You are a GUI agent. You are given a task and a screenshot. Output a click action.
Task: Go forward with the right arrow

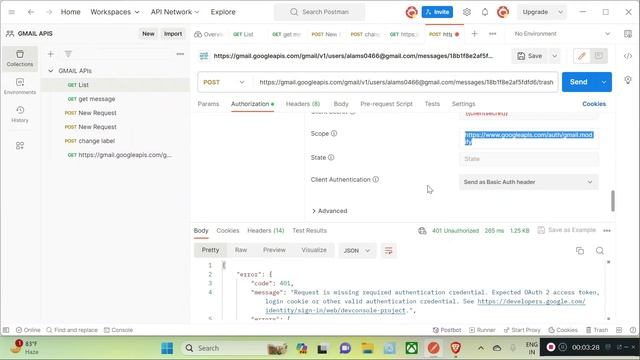coord(49,12)
